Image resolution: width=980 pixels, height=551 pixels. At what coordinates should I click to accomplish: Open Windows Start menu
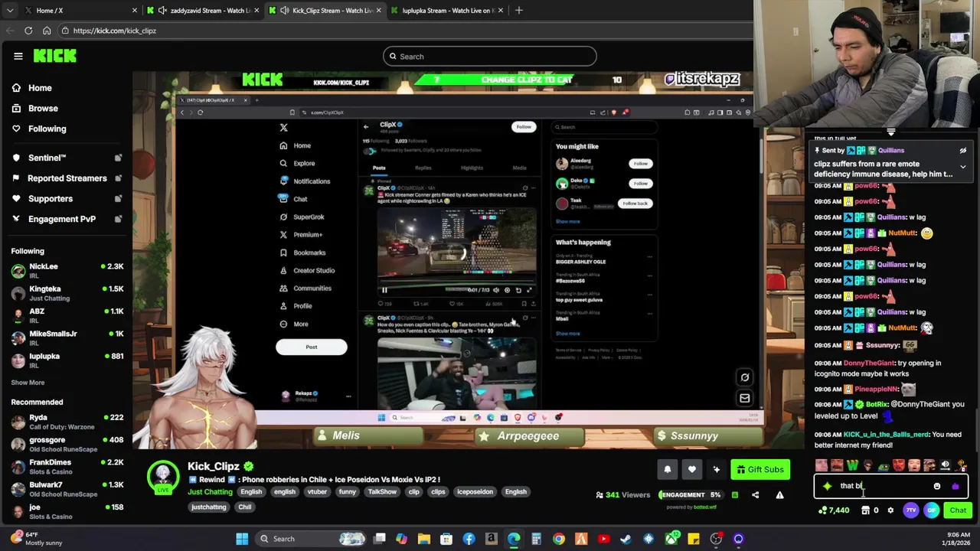pos(242,539)
